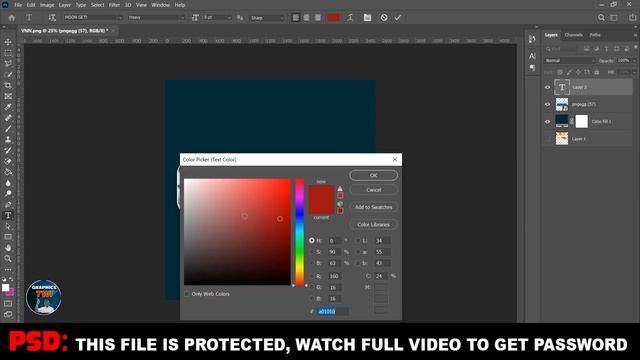Click the foreground color swatch in toolbar
The height and width of the screenshot is (360, 640).
pos(5,287)
